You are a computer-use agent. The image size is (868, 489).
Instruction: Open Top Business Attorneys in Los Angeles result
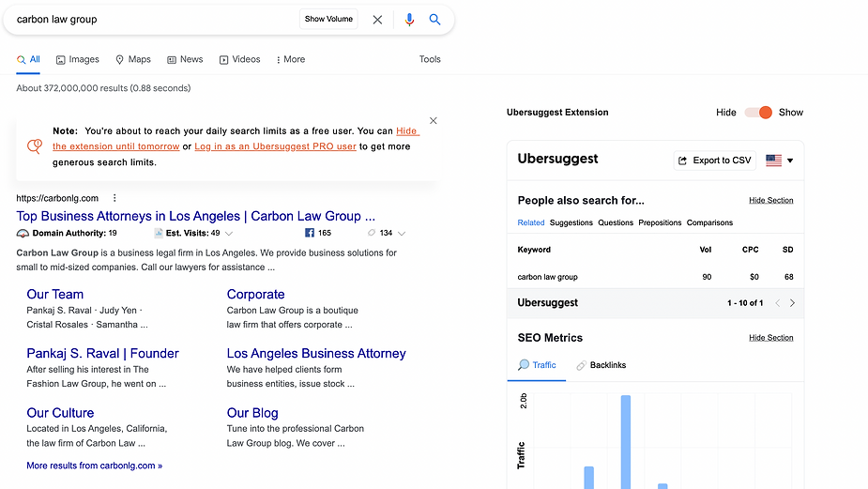[x=195, y=216]
